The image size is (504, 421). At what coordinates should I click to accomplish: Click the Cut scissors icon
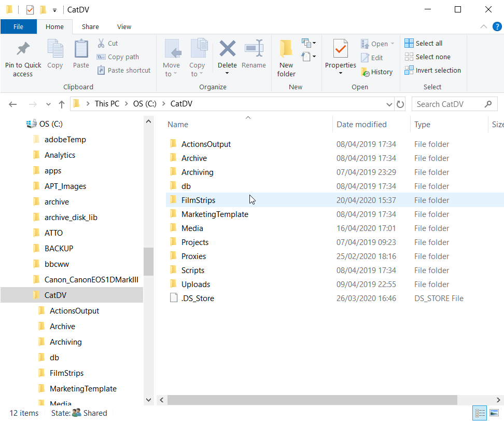pyautogui.click(x=101, y=43)
